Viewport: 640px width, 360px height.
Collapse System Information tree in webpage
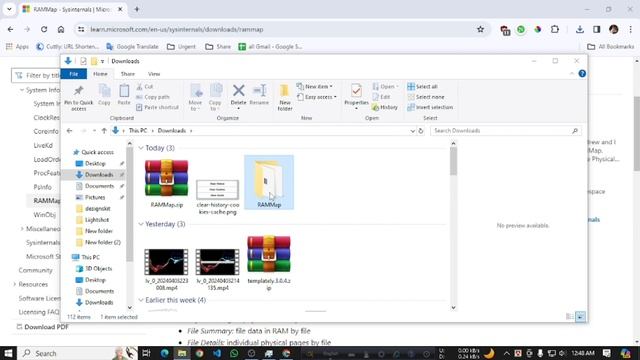point(22,90)
